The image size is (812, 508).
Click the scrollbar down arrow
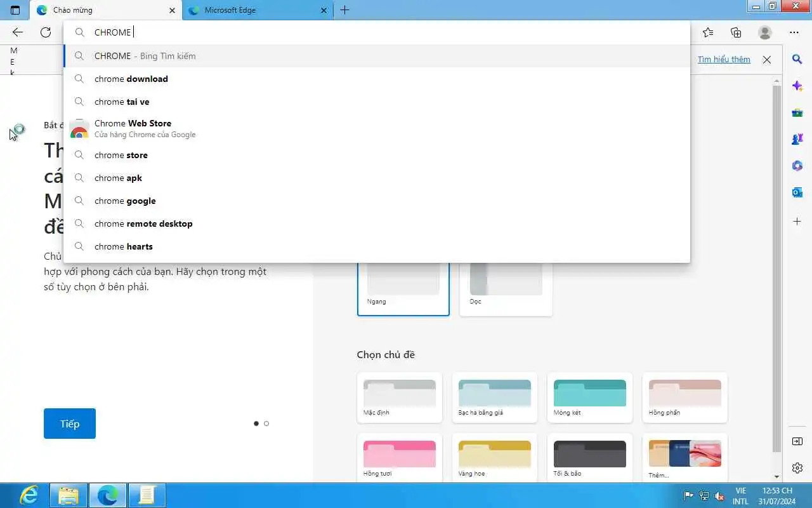pos(777,477)
